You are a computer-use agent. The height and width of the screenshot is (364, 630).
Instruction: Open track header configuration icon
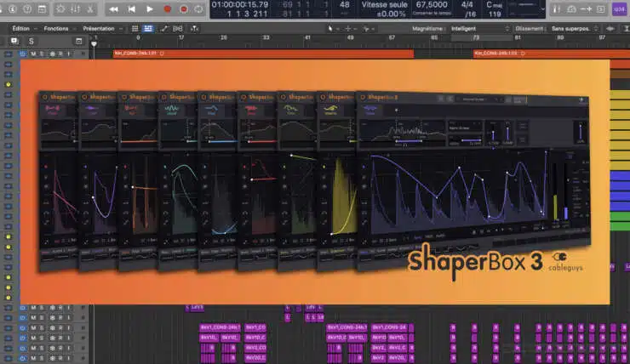78,41
